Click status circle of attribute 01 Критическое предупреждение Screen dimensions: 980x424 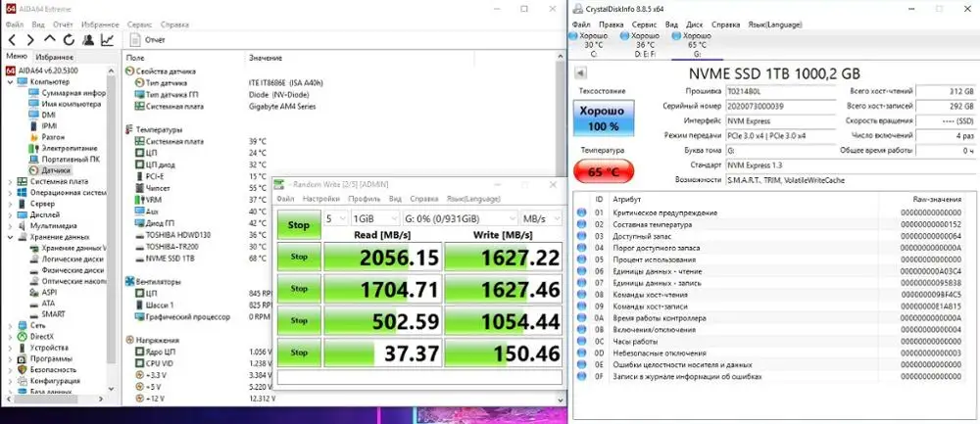click(x=582, y=212)
